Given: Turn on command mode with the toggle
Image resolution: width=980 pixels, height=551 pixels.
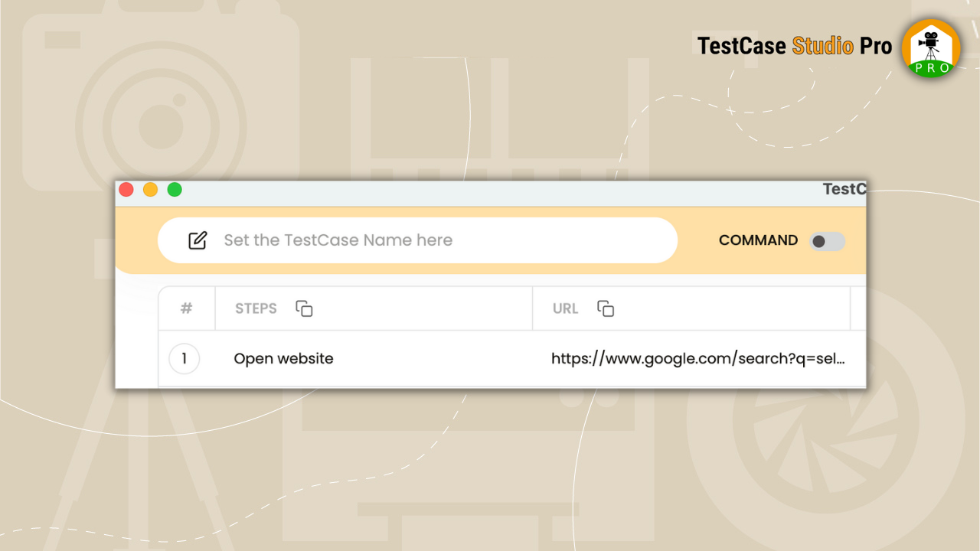Looking at the screenshot, I should click(x=828, y=240).
